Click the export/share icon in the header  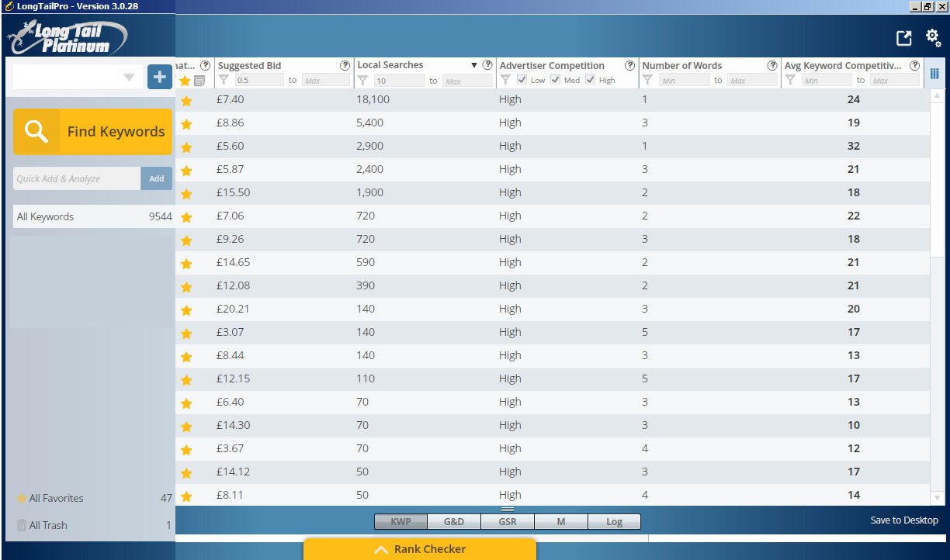coord(903,38)
